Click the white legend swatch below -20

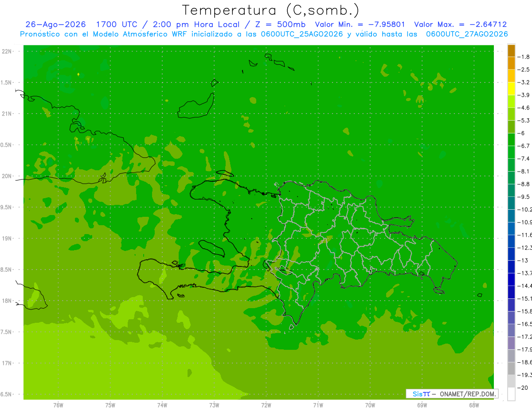(x=511, y=394)
